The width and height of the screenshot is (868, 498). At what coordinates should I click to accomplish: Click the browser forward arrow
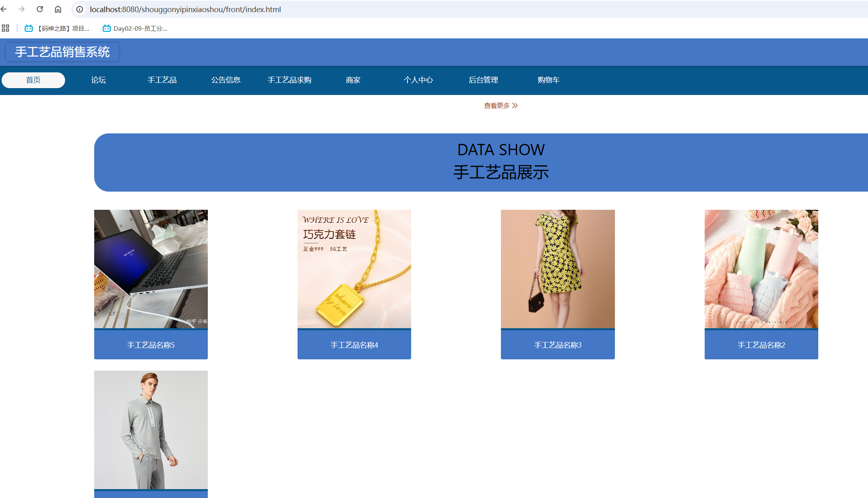coord(22,9)
